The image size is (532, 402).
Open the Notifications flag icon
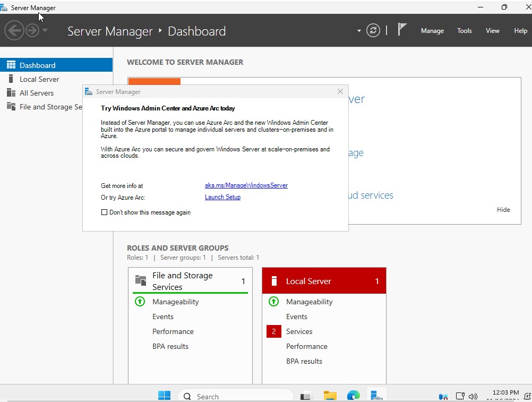(402, 30)
